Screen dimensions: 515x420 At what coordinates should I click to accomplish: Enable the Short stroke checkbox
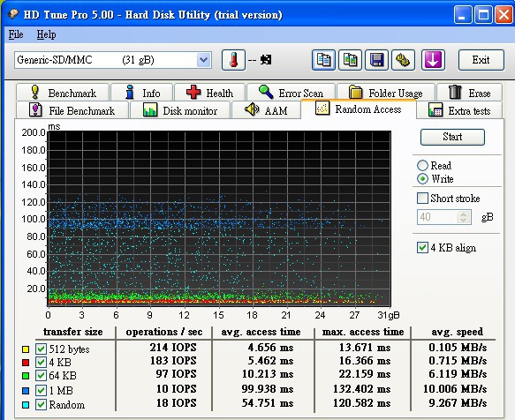click(422, 199)
